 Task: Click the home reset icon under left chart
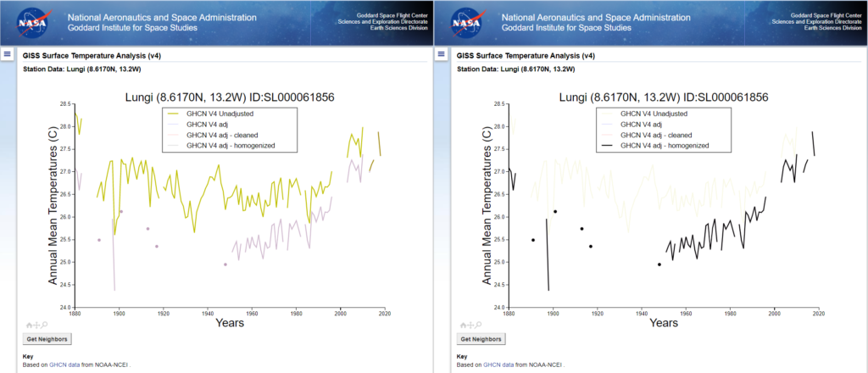29,325
